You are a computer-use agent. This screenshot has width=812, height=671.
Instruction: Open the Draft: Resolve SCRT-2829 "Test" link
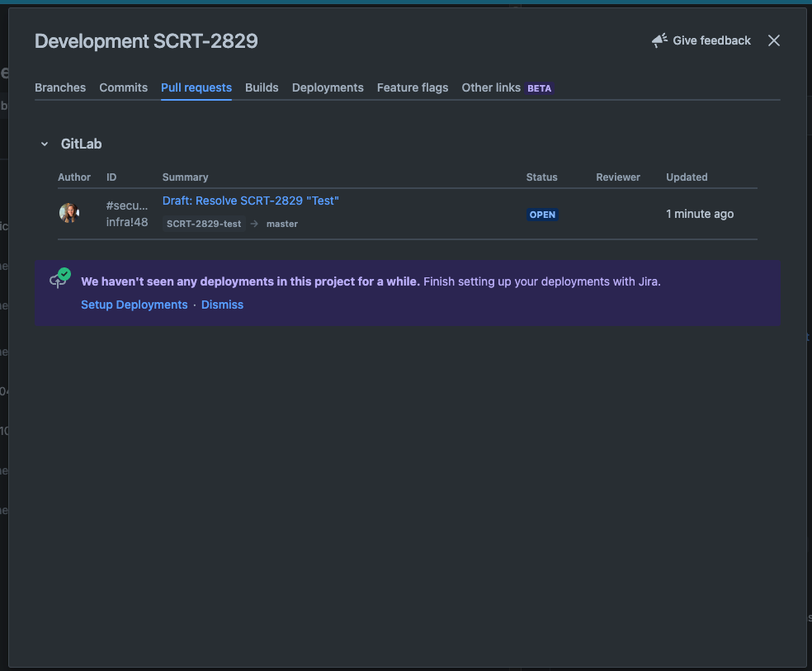[x=251, y=201]
